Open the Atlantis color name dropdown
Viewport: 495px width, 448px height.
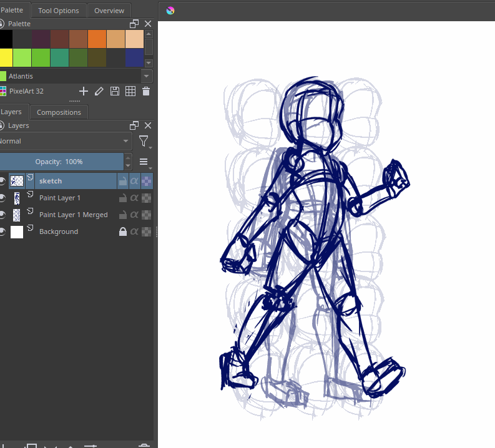(x=146, y=76)
